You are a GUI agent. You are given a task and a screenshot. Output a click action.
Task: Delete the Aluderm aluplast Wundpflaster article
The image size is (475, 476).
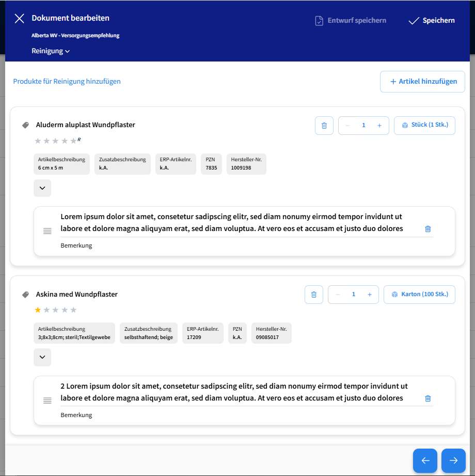[324, 126]
